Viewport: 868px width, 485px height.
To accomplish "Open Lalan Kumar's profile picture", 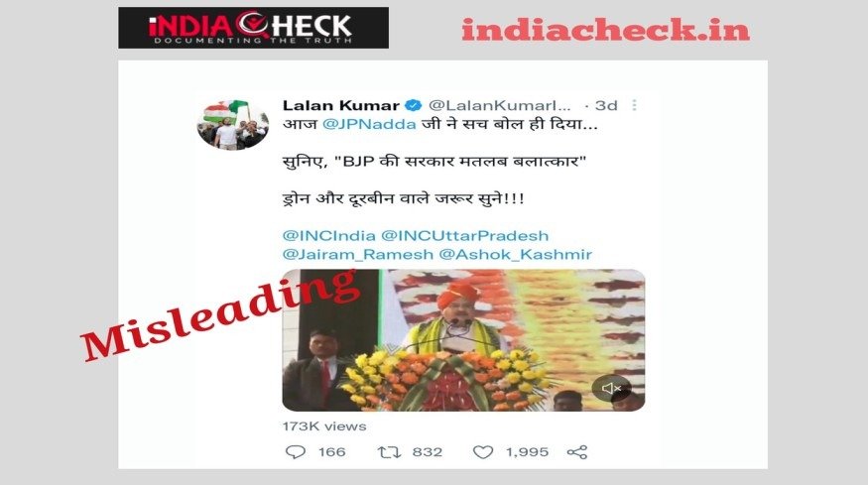I will (x=233, y=125).
